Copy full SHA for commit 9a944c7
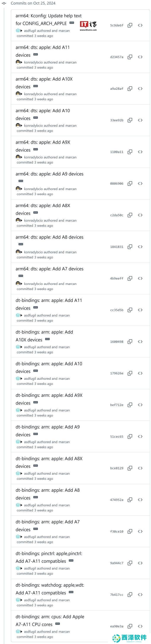Viewport: 151px width, 644px height. [130, 563]
